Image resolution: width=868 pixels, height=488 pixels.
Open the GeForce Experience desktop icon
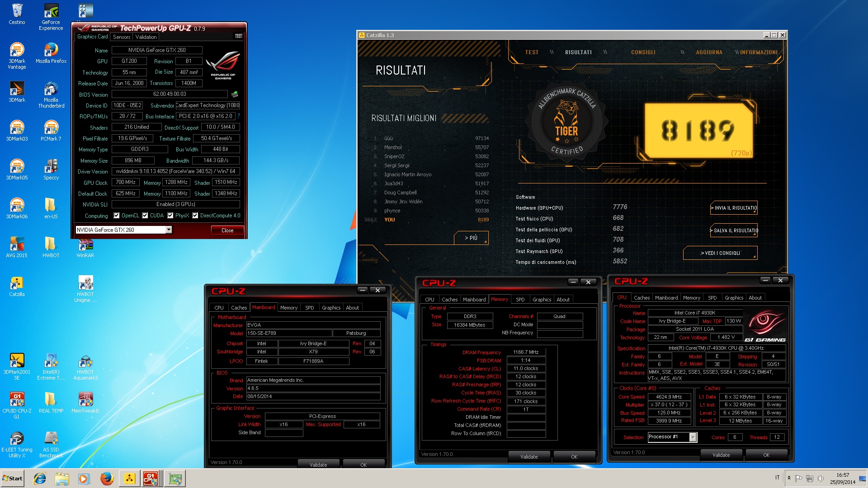click(51, 17)
